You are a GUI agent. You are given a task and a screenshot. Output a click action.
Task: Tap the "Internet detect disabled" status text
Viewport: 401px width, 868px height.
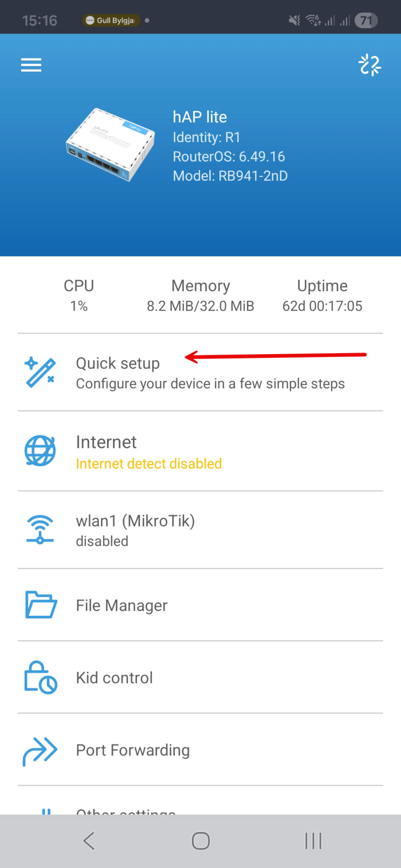tap(149, 464)
